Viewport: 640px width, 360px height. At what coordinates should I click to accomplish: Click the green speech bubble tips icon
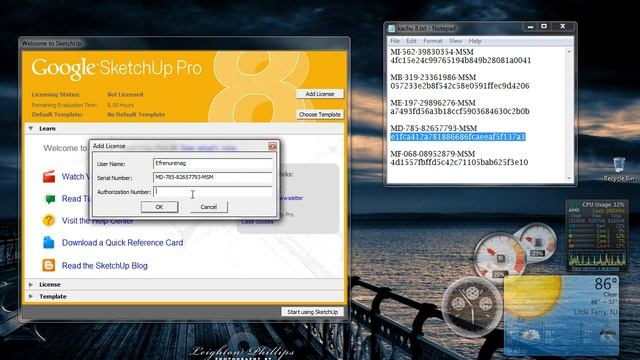tap(49, 199)
